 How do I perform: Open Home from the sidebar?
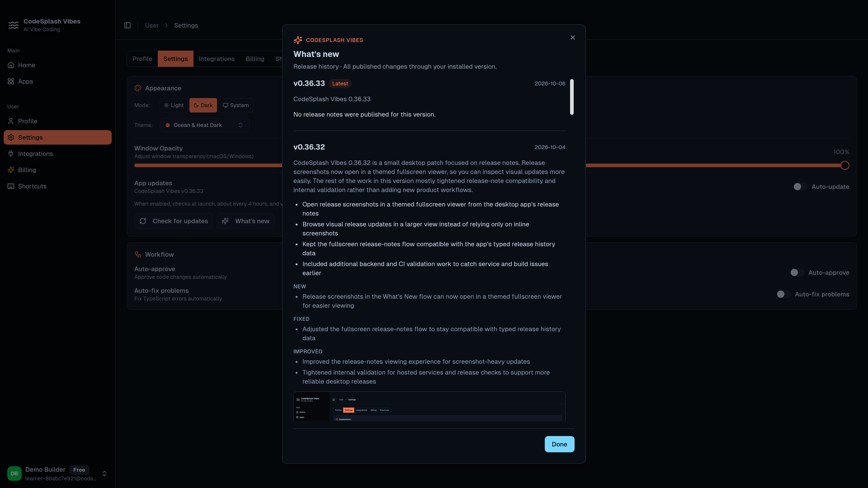(58, 65)
